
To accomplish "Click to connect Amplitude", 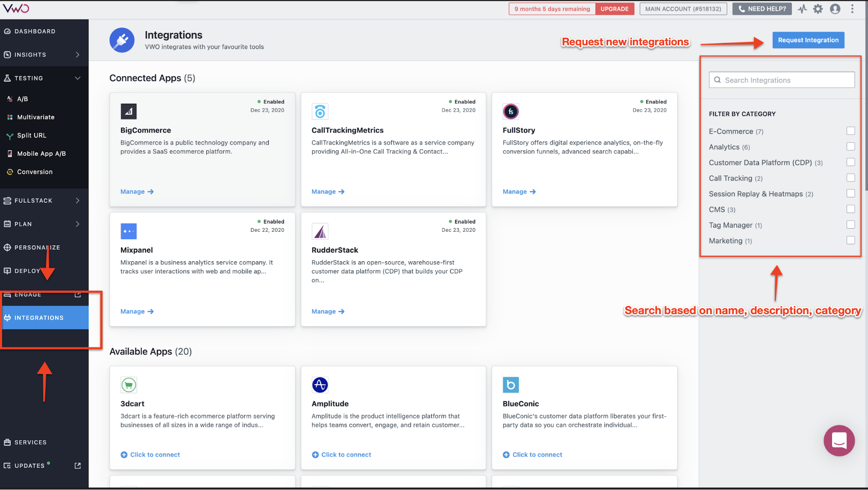I will pos(342,454).
